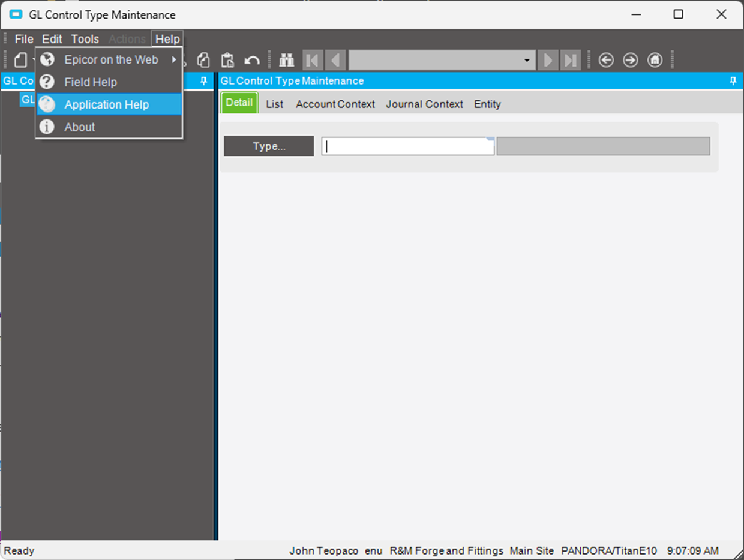Expand the Epicor on the Web submenu

tap(109, 60)
